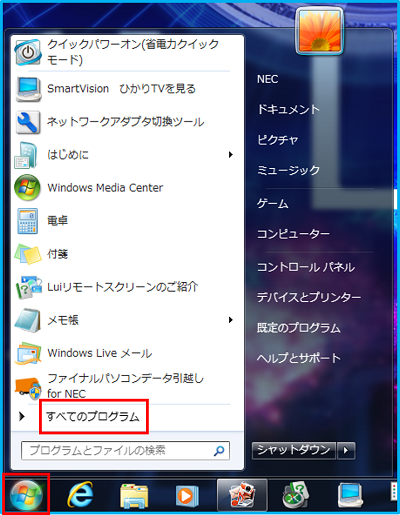The width and height of the screenshot is (400, 515).
Task: Open the pinned photo/media app on taskbar
Action: point(242,495)
